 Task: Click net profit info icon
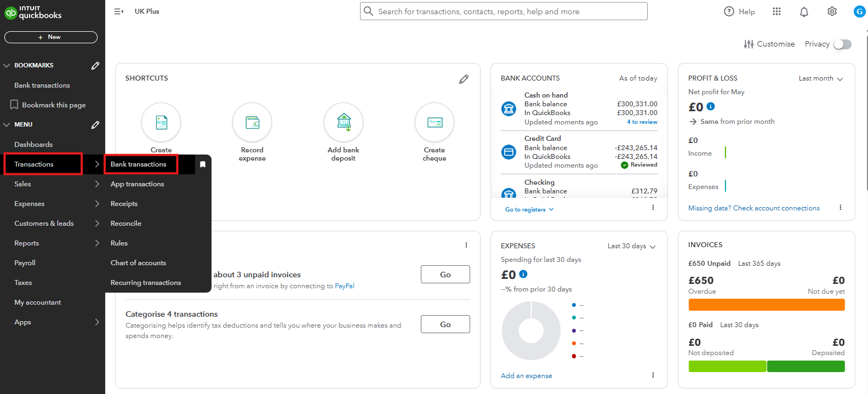point(711,106)
